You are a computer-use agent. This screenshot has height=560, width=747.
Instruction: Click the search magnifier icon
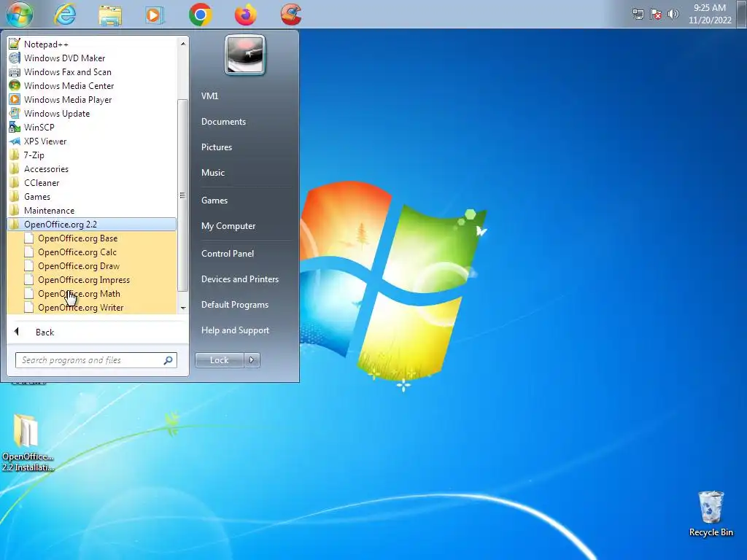pos(168,360)
